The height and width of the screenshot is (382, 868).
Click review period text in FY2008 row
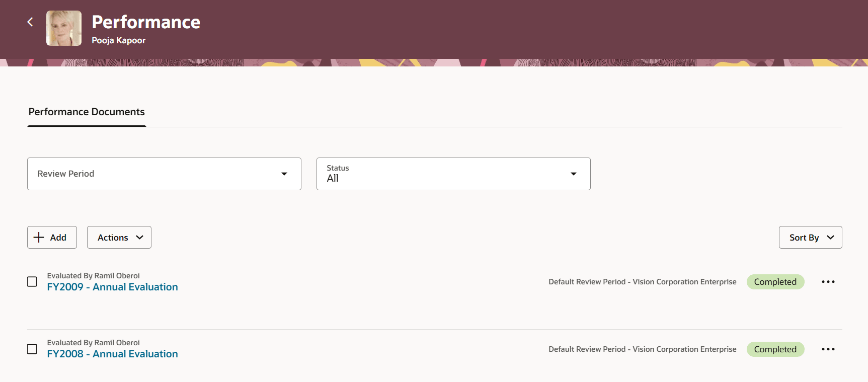643,349
